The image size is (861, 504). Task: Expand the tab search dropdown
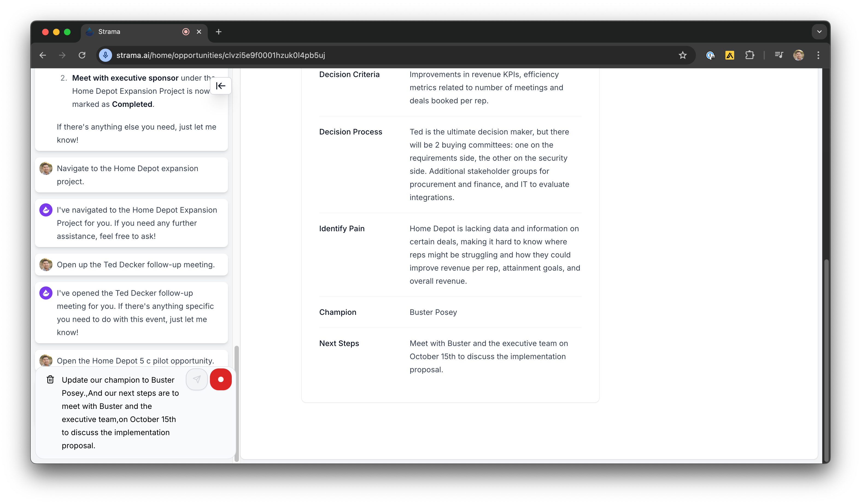[x=819, y=32]
